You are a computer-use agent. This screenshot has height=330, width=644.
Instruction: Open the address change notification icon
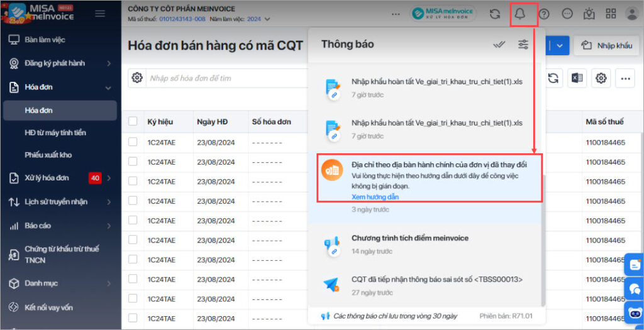click(x=332, y=170)
